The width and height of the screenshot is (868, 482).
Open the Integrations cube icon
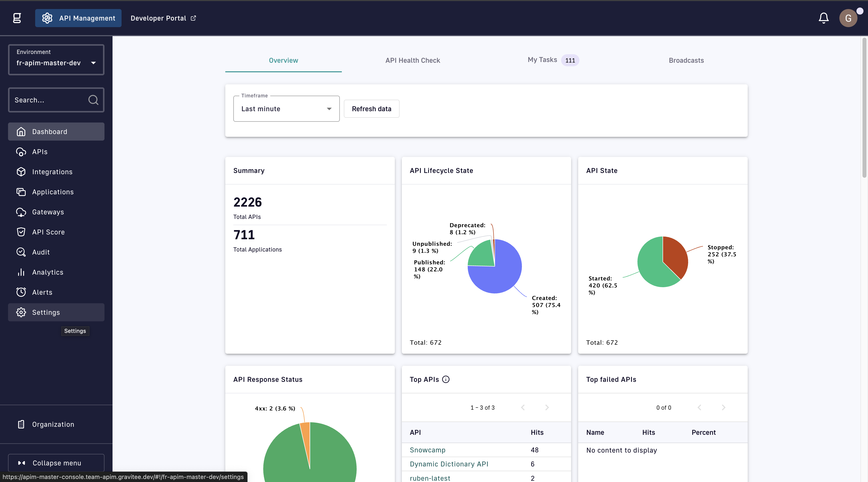(21, 172)
